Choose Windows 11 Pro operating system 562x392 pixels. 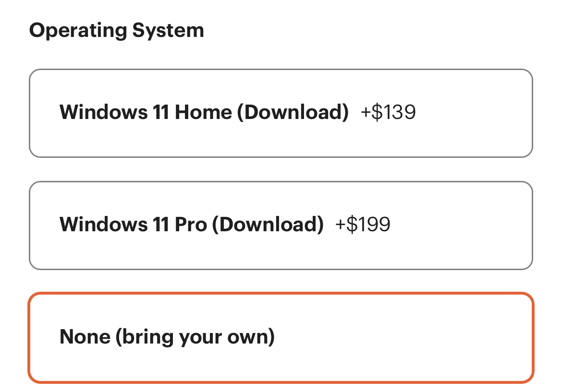[281, 226]
